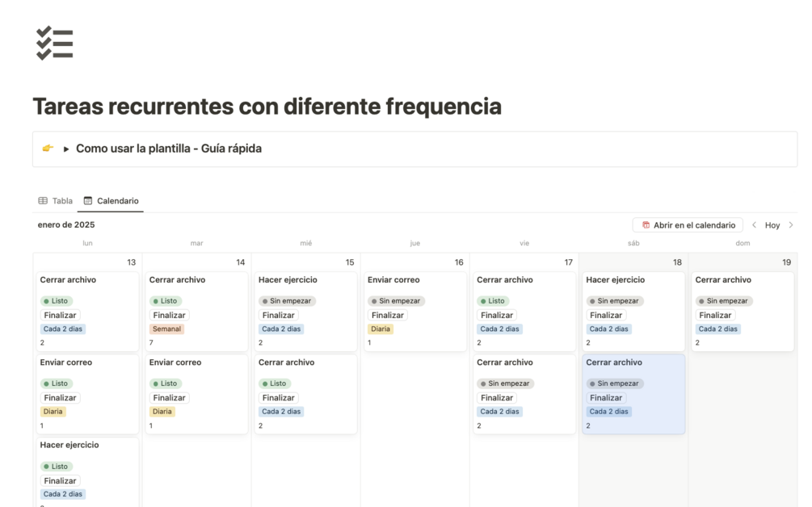Click the Semanal tag on Tuesday 14
Screen dimensions: 812x507
pyautogui.click(x=166, y=329)
